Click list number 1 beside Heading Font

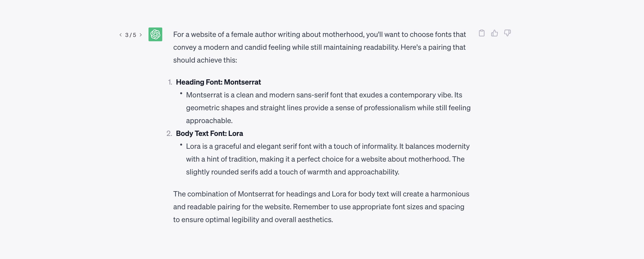tap(170, 82)
